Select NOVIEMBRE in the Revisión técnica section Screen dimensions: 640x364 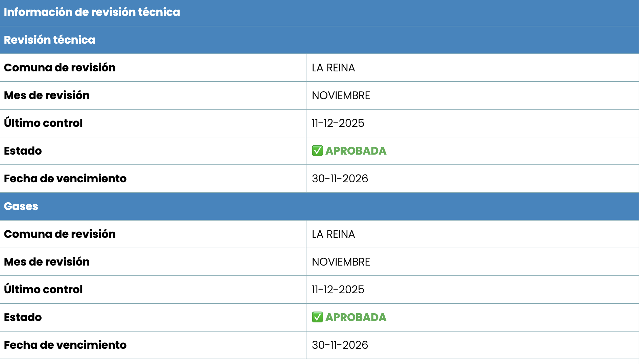coord(341,96)
